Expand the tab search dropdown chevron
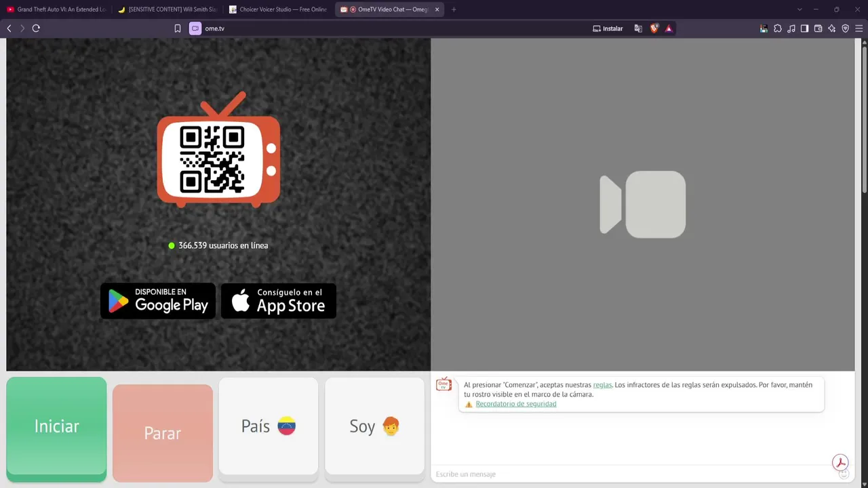The height and width of the screenshot is (488, 868). pos(800,9)
